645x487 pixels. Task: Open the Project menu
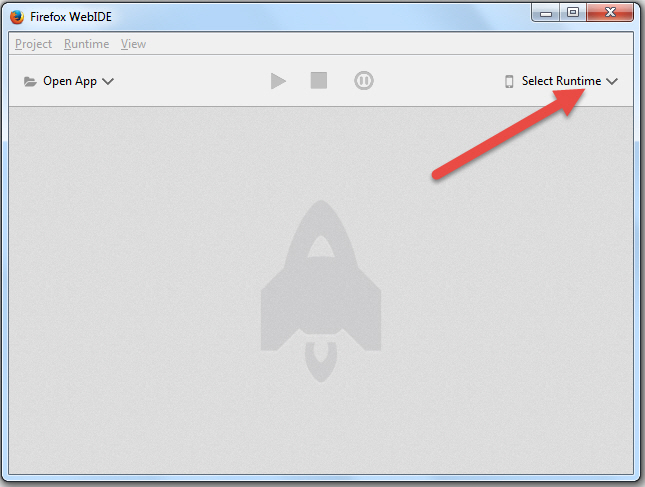33,44
